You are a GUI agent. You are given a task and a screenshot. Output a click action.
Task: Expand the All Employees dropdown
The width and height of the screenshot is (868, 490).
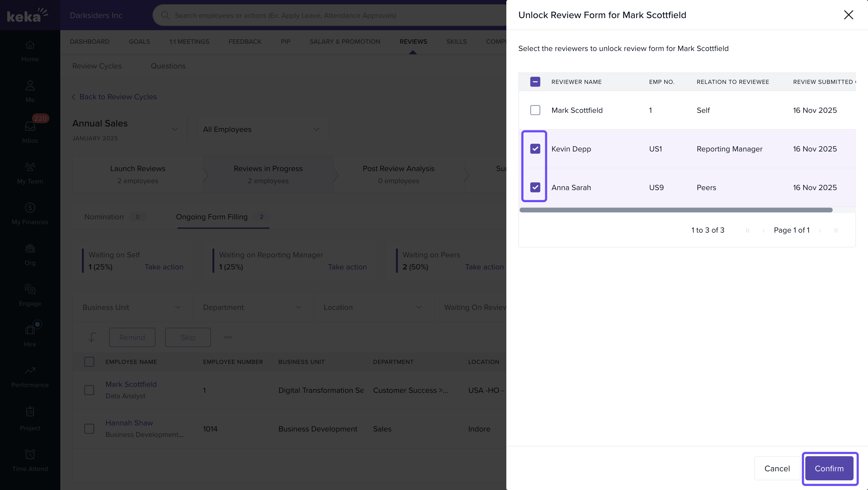click(263, 129)
